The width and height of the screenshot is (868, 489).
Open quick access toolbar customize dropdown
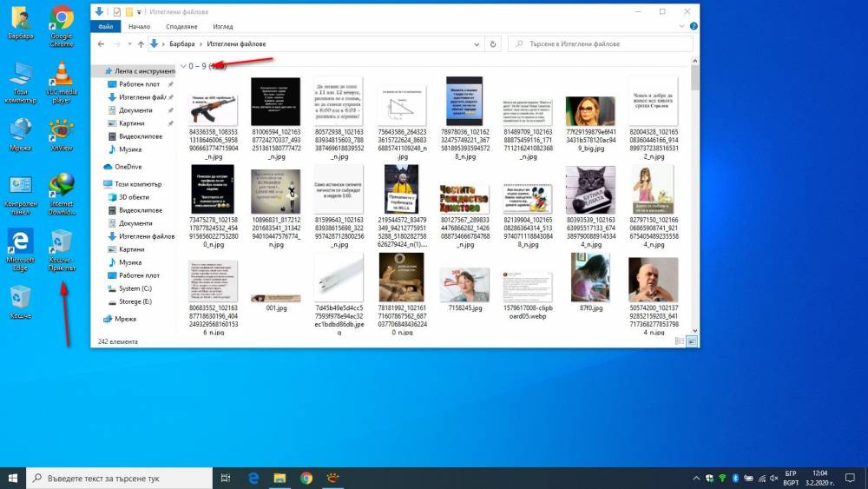click(139, 11)
